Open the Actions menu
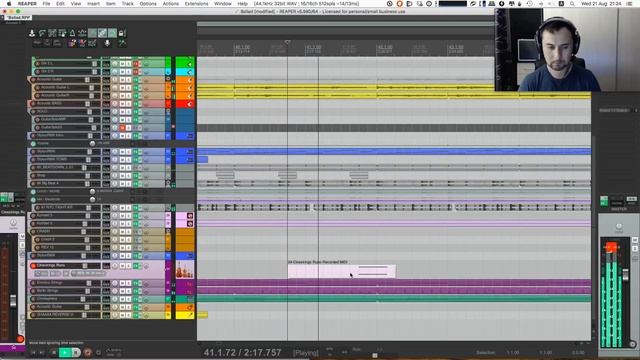 coord(171,4)
